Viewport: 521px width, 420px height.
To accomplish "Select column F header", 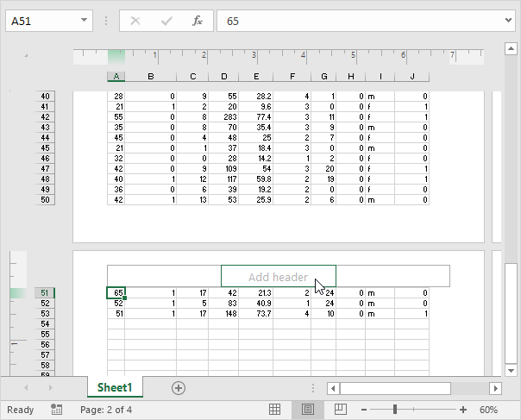I will point(292,77).
